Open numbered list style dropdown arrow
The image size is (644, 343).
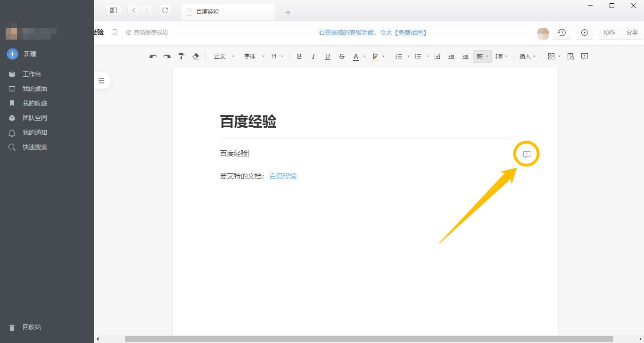(x=408, y=57)
